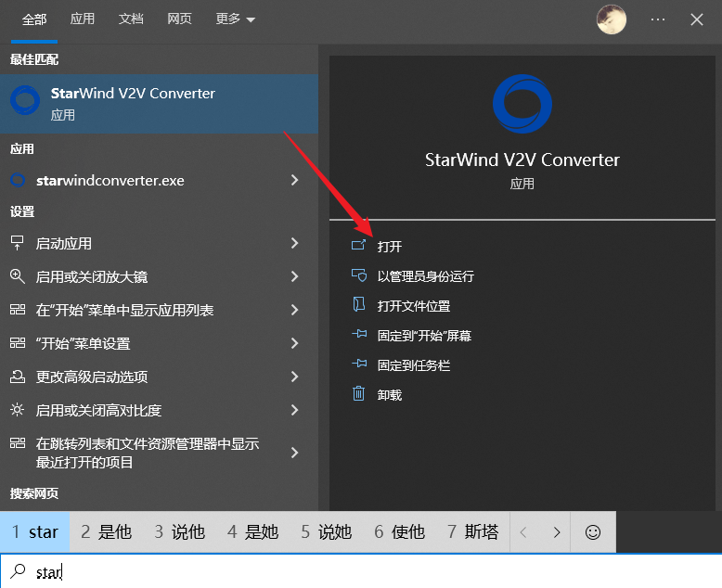Expand arrow beside 更改高级启动选项
722x588 pixels.
(x=295, y=377)
